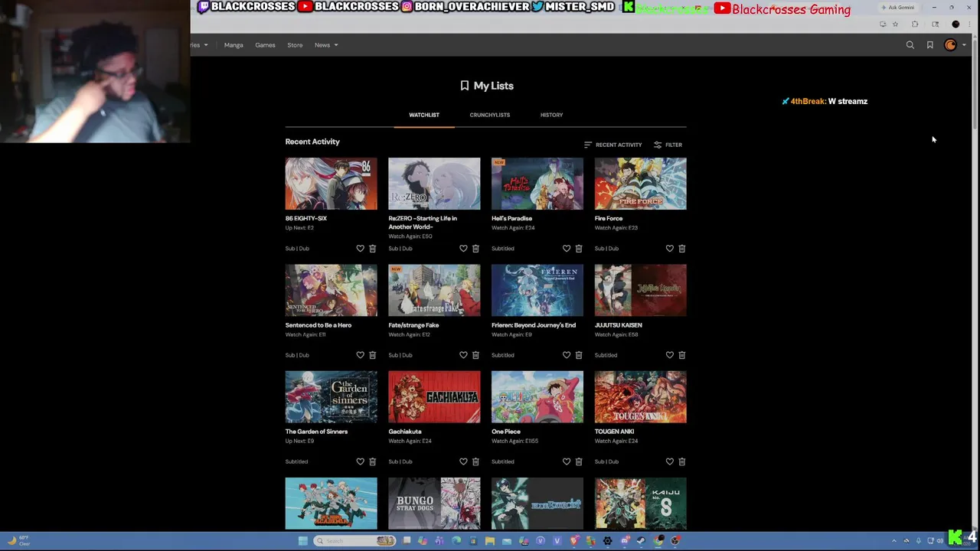Remove The Garden of Sinners via trash
980x551 pixels.
373,461
